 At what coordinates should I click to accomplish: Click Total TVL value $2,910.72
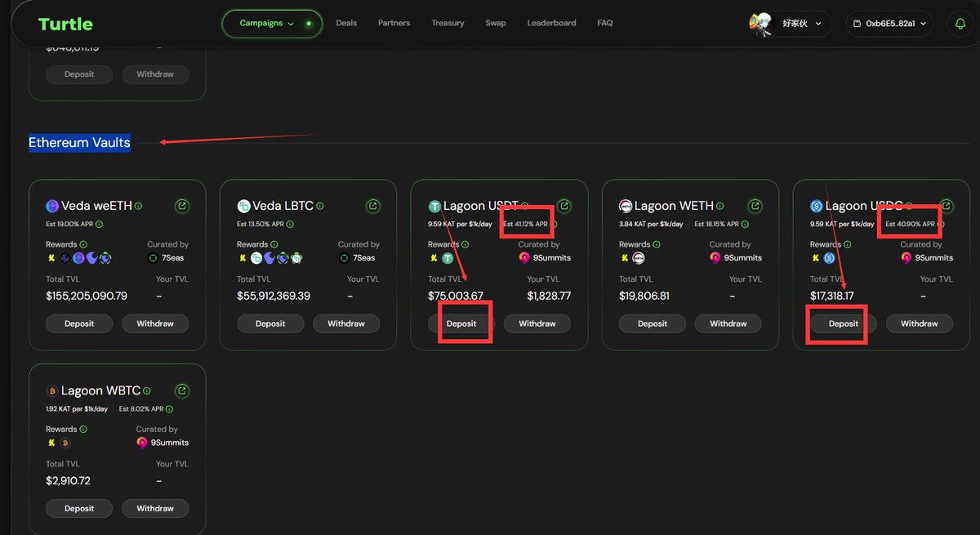click(68, 480)
